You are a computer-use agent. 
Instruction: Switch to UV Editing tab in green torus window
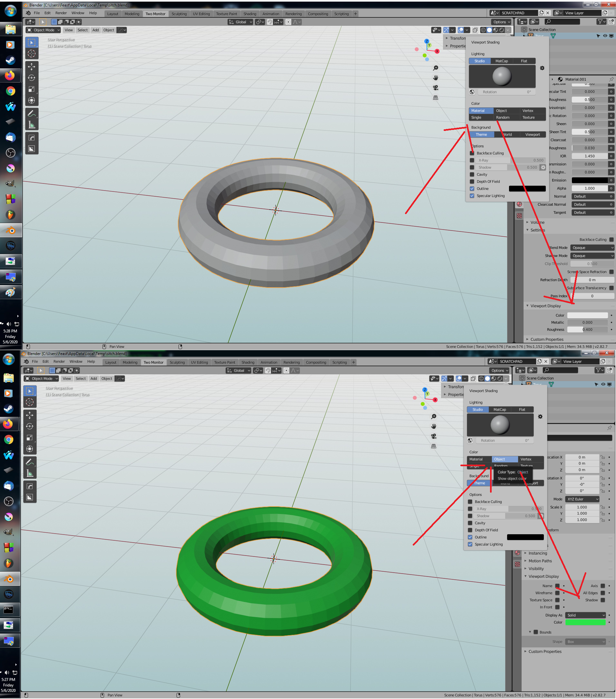(199, 362)
